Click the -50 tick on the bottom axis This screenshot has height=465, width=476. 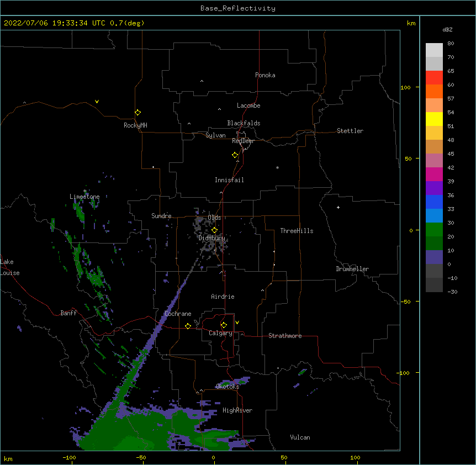pos(141,457)
